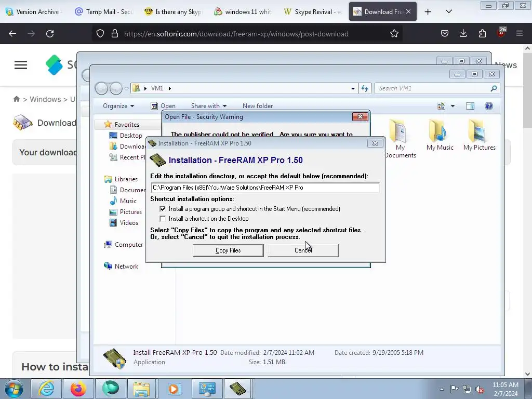Screen dimensions: 532x399
Task: Open the My Music folder
Action: coord(440,135)
